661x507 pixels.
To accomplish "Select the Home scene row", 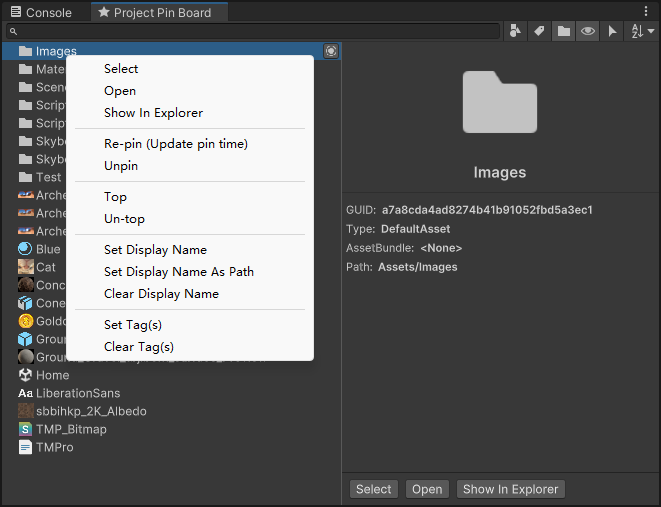I will [172, 375].
